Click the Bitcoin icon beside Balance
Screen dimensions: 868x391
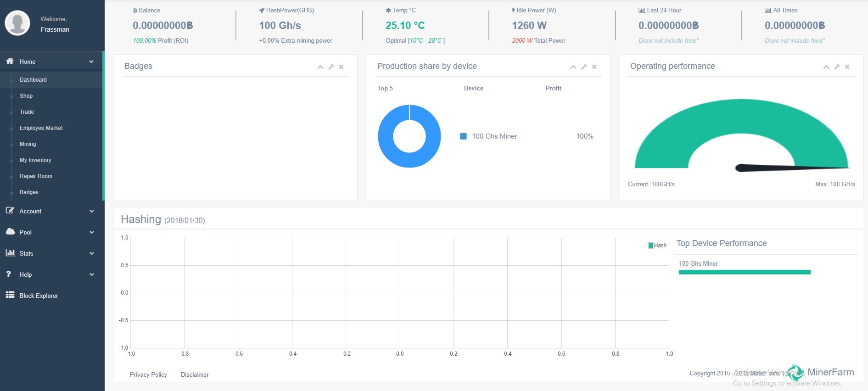coord(135,11)
